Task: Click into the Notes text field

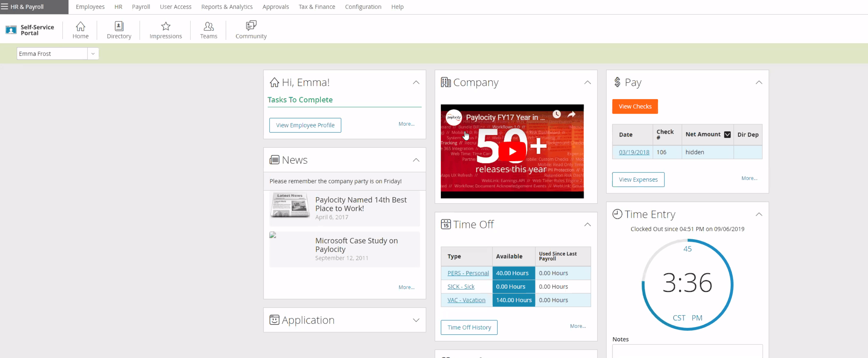Action: [x=687, y=351]
